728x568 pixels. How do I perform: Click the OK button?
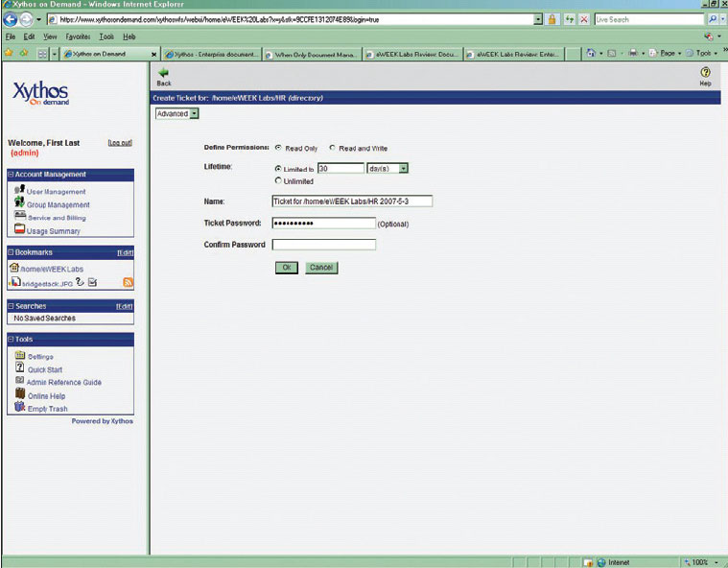[x=286, y=268]
